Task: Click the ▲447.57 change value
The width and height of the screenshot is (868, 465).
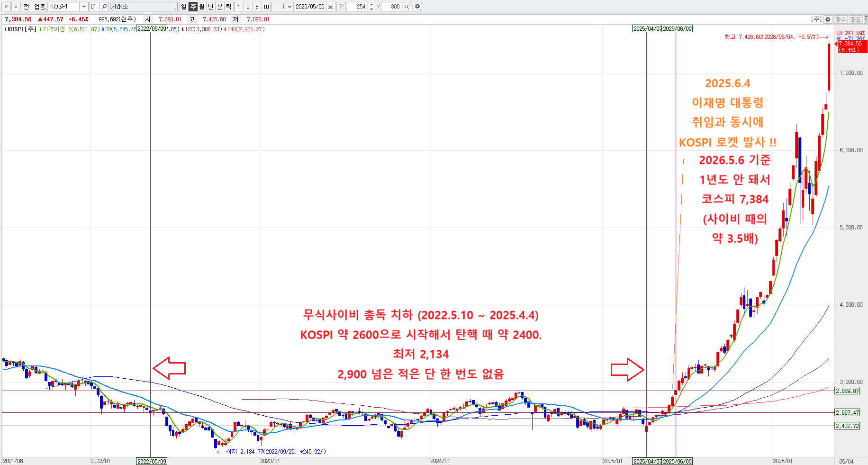Action: click(50, 19)
